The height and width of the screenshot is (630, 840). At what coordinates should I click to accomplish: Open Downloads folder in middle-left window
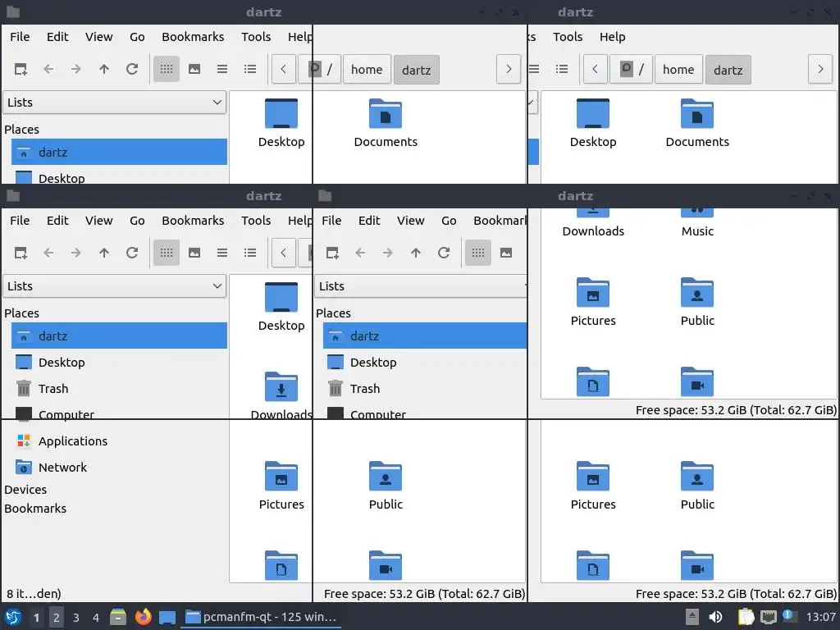pyautogui.click(x=281, y=395)
